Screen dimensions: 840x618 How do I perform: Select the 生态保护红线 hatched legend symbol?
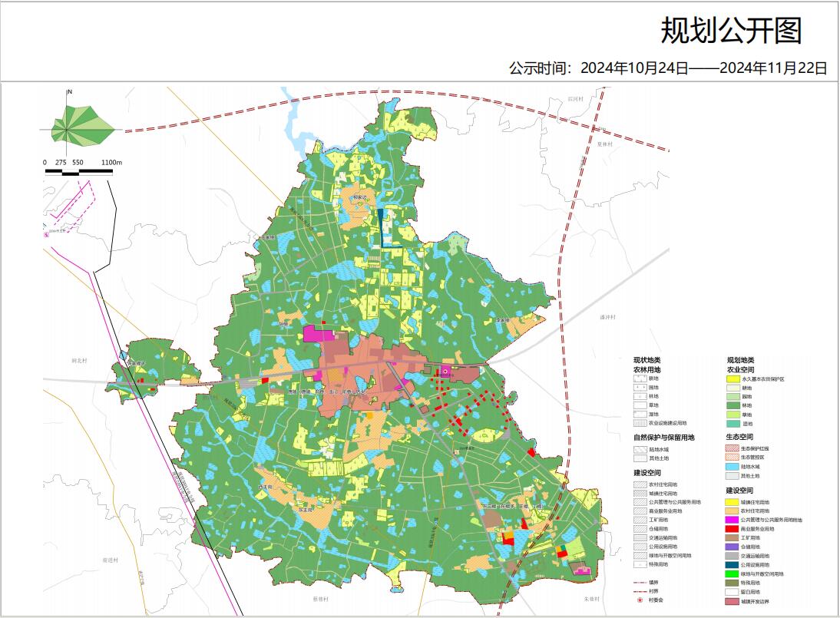[x=733, y=448]
